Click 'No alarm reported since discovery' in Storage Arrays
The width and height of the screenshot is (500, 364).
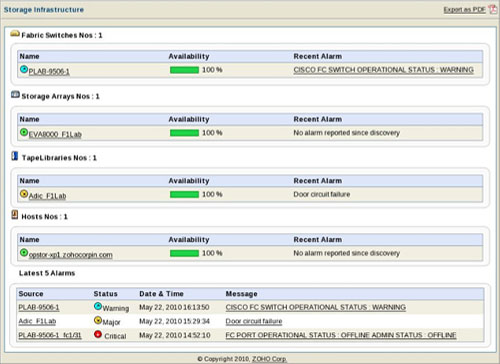click(x=346, y=133)
